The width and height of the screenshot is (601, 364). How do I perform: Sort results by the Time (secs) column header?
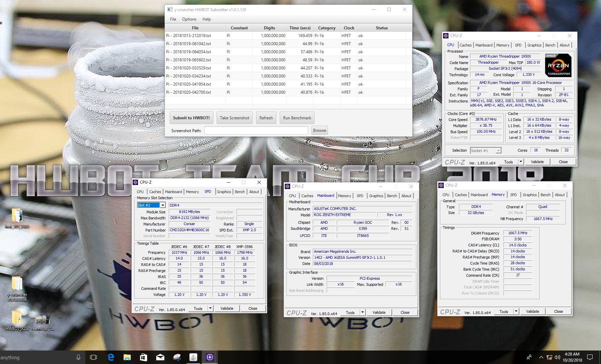click(x=300, y=28)
